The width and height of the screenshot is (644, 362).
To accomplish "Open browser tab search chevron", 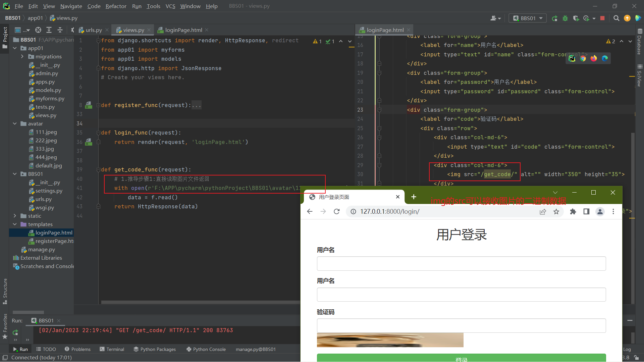I will 555,193.
